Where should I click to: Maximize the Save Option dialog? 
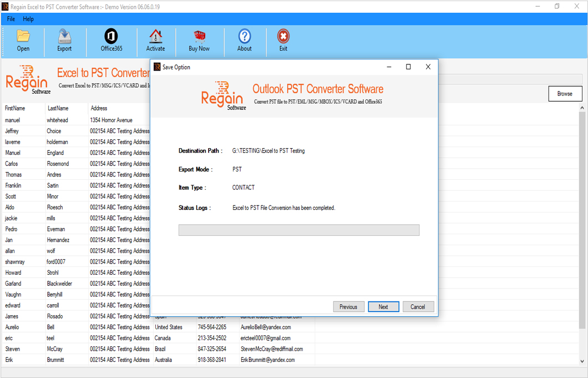(408, 66)
